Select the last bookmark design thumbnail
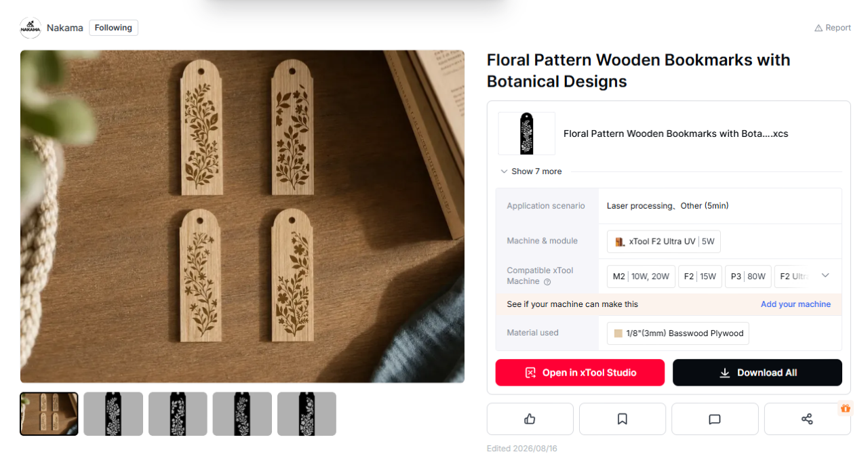Image resolution: width=868 pixels, height=471 pixels. (x=307, y=413)
